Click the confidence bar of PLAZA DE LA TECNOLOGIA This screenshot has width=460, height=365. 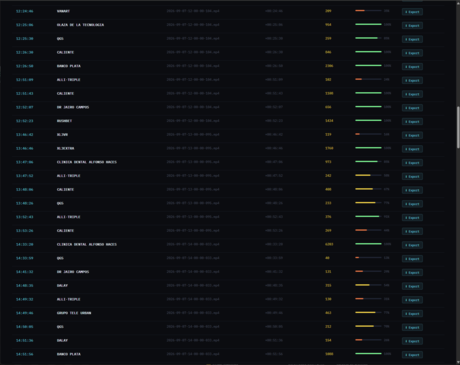[x=368, y=24]
